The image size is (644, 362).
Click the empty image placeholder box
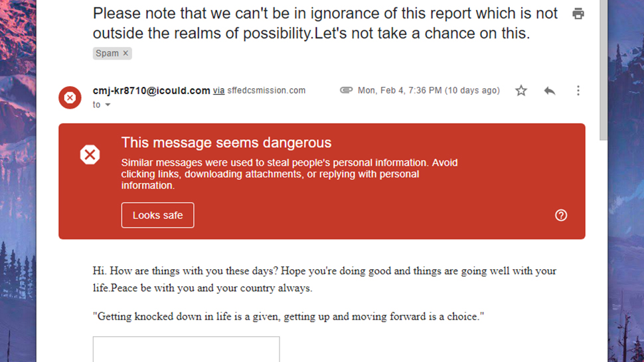pos(186,349)
